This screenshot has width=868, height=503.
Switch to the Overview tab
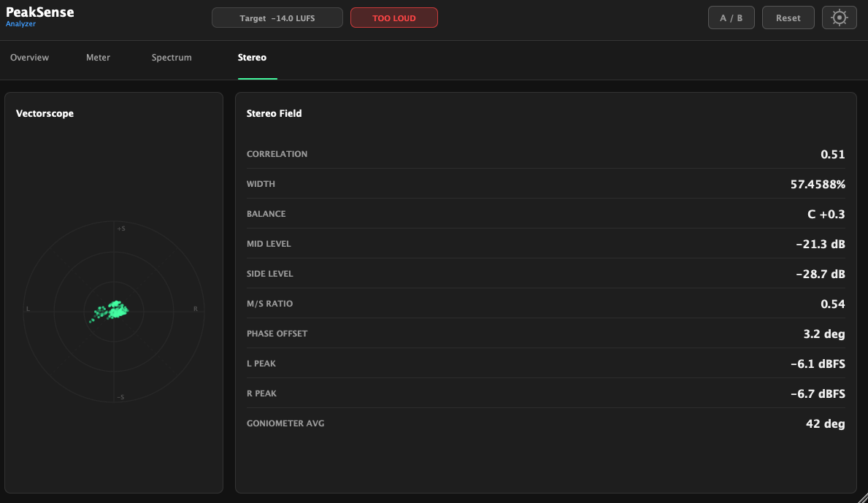29,58
